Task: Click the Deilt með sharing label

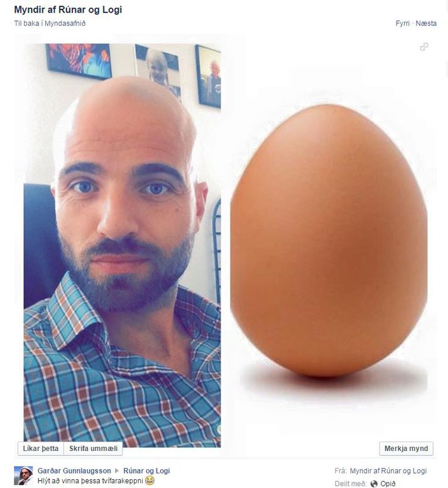Action: click(x=351, y=484)
